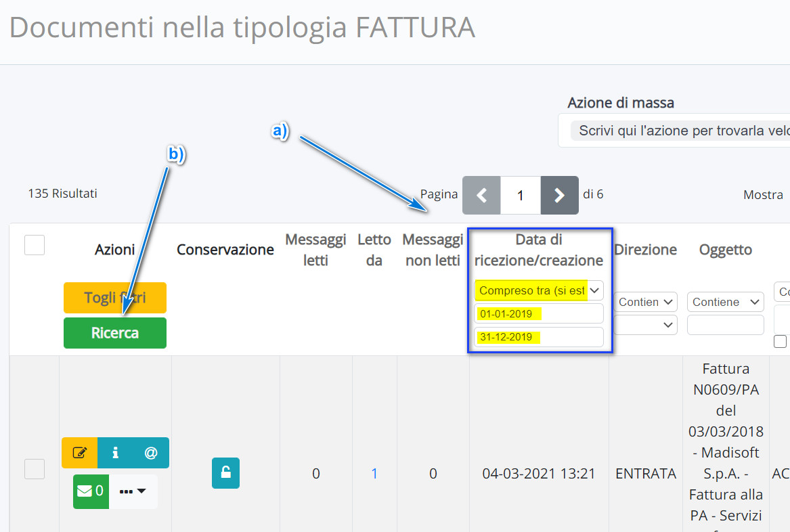Screen dimensions: 790x532
Task: Click the Togli filtri button
Action: click(115, 298)
